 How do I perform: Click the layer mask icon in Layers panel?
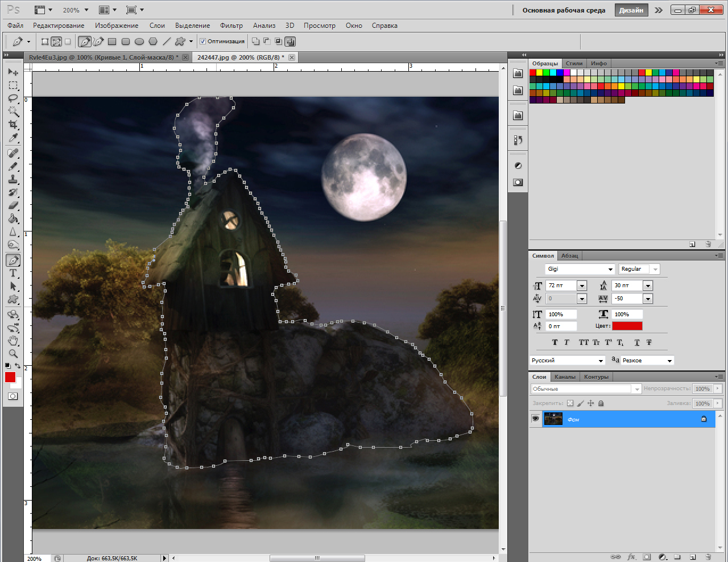[647, 557]
